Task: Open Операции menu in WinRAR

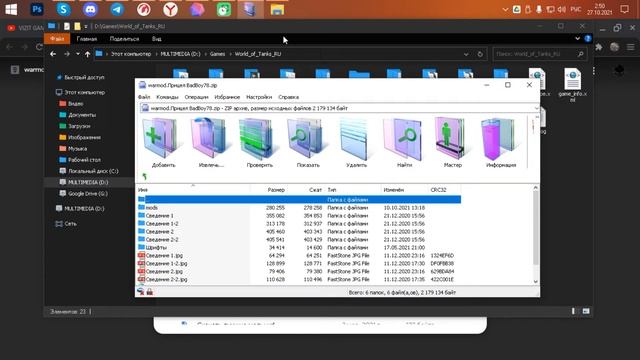Action: pos(196,97)
